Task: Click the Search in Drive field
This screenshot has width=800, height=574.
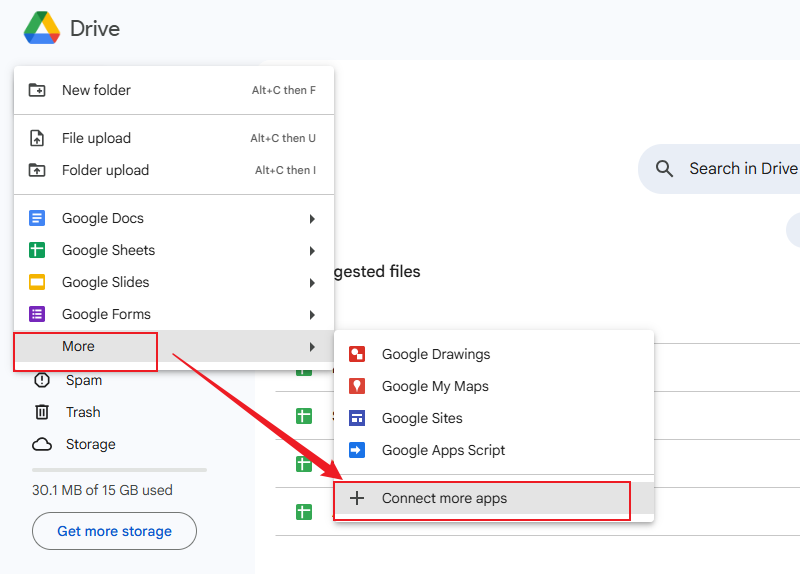Action: click(719, 169)
